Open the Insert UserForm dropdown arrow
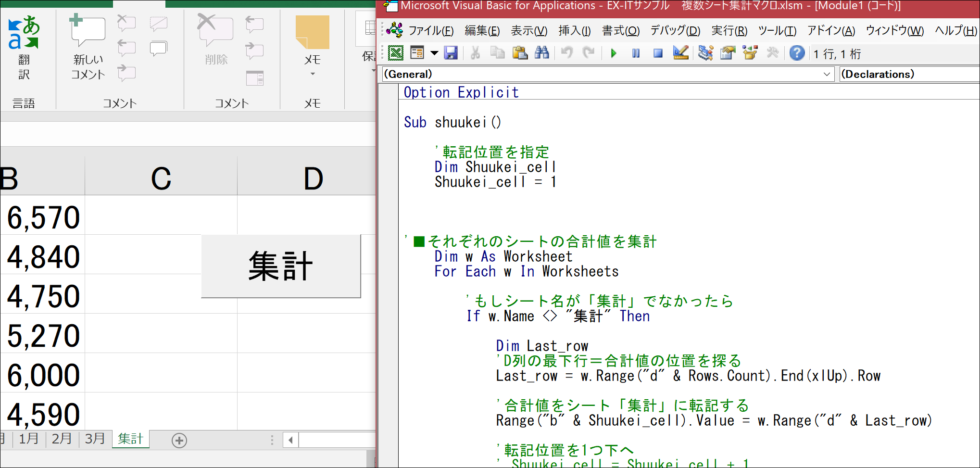 tap(434, 53)
